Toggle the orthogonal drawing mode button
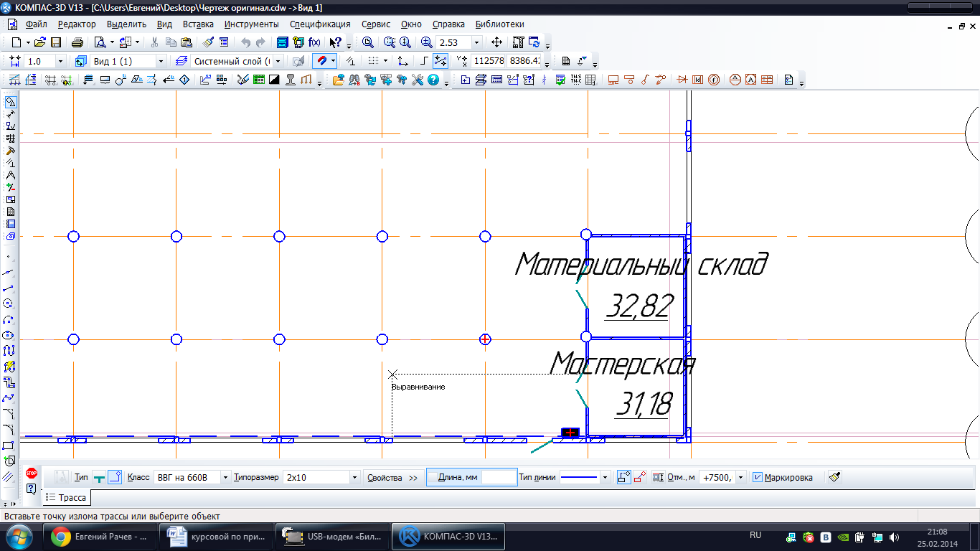 point(424,61)
